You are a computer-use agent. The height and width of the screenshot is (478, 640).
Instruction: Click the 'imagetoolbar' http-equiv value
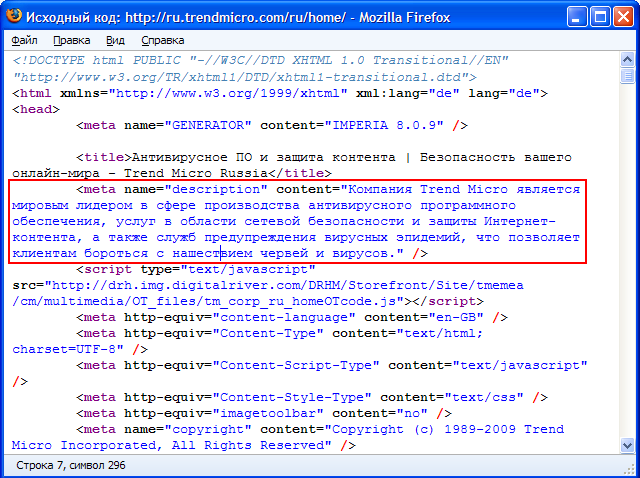268,413
